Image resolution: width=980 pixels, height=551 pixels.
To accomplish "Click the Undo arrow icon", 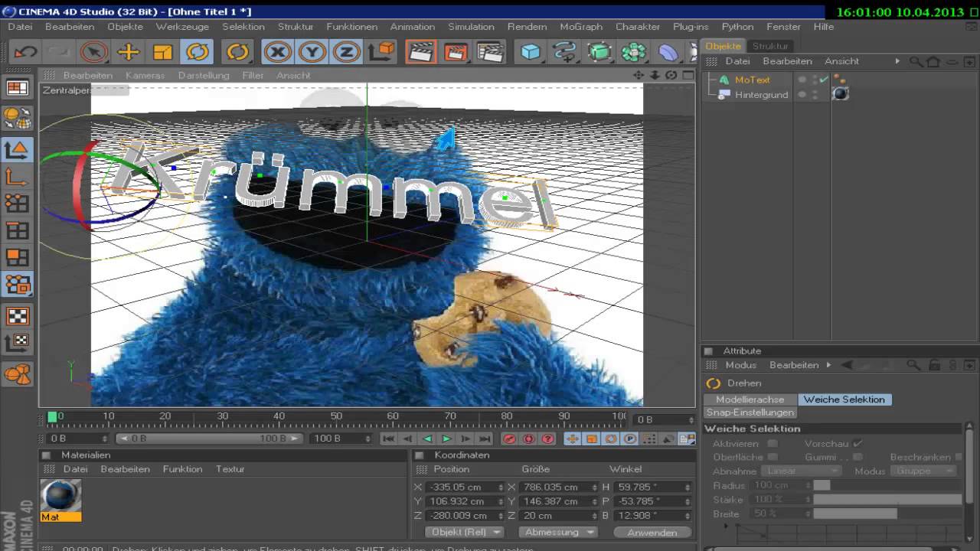I will coord(25,52).
